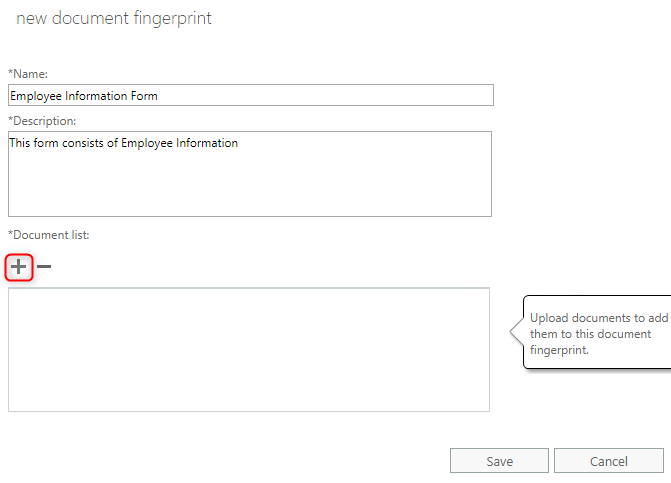671x483 pixels.
Task: Click the '*Name:' field label
Action: [x=28, y=74]
